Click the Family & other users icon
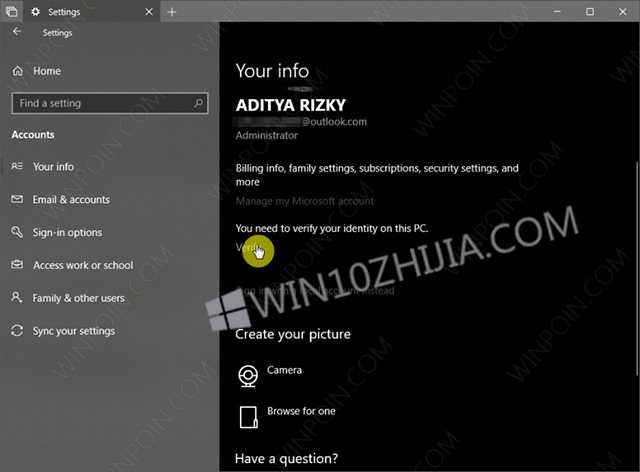The image size is (640, 472). [17, 298]
